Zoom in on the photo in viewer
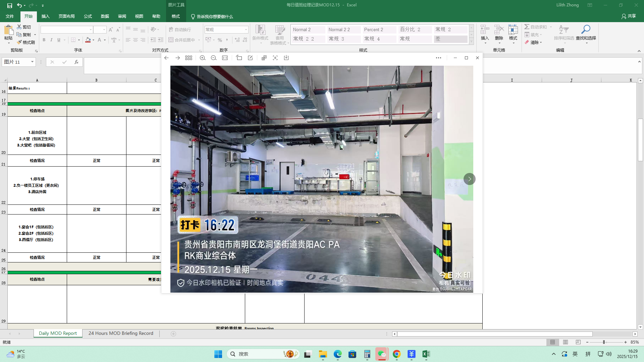The height and width of the screenshot is (362, 644). [203, 58]
